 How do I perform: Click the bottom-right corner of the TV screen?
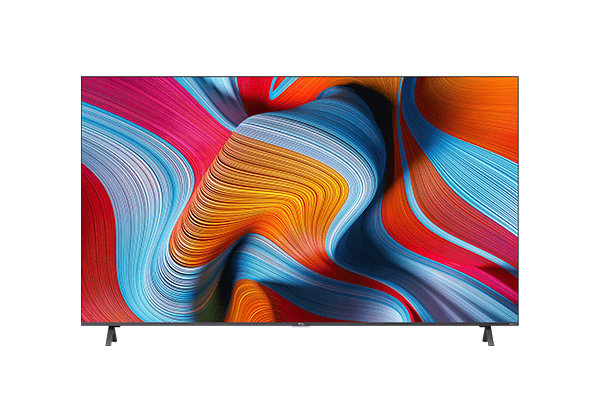(x=516, y=319)
